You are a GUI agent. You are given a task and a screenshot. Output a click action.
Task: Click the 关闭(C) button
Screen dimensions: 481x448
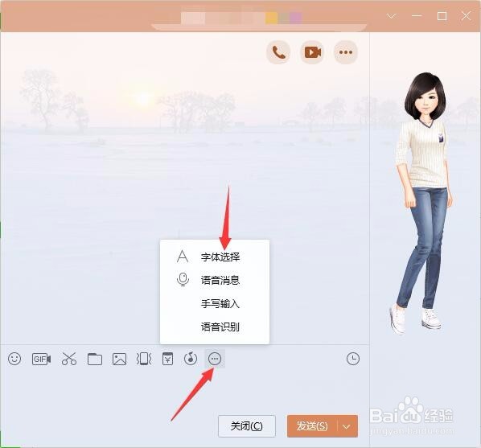[x=247, y=426]
